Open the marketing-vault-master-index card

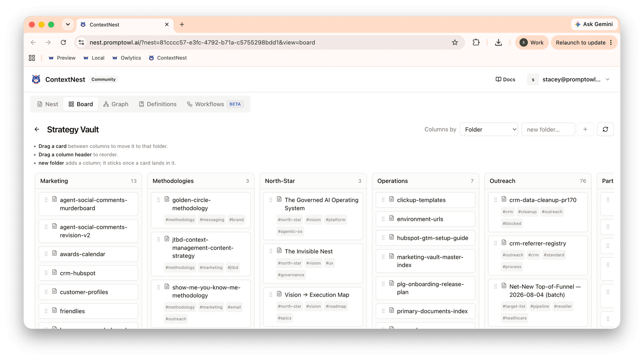pos(425,261)
